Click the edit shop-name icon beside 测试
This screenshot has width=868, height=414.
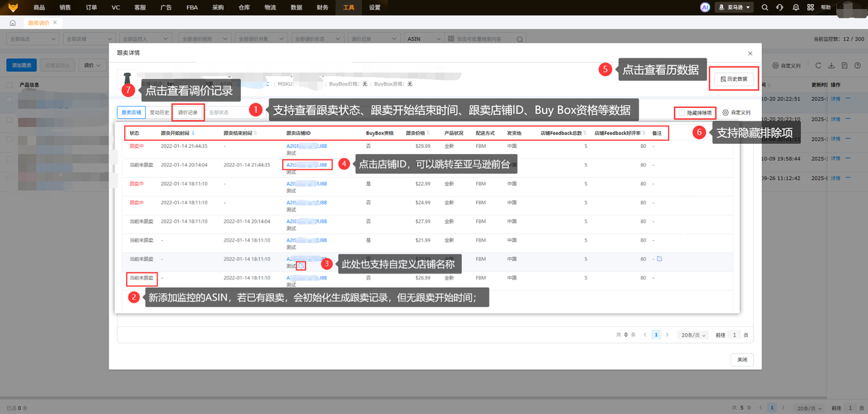(x=301, y=265)
